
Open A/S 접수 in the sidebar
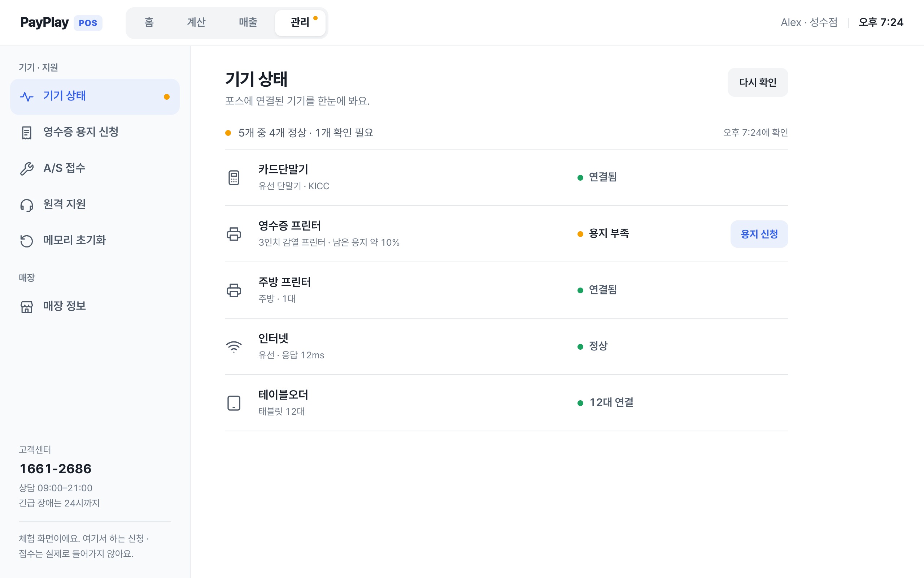95,169
